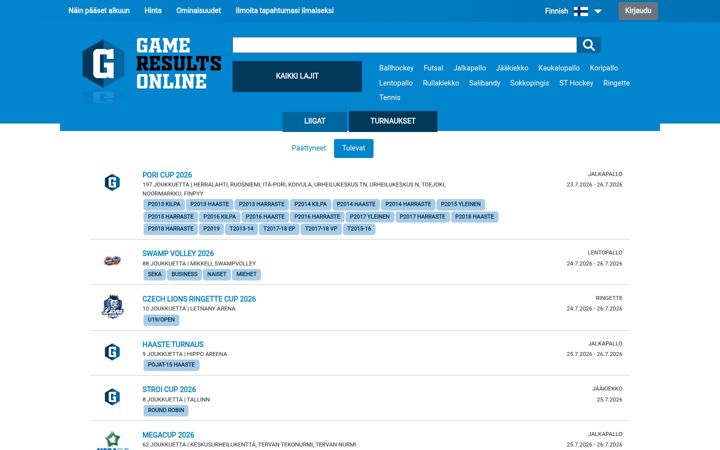Click into the search input field
Screen dimensions: 720x450
pos(405,45)
